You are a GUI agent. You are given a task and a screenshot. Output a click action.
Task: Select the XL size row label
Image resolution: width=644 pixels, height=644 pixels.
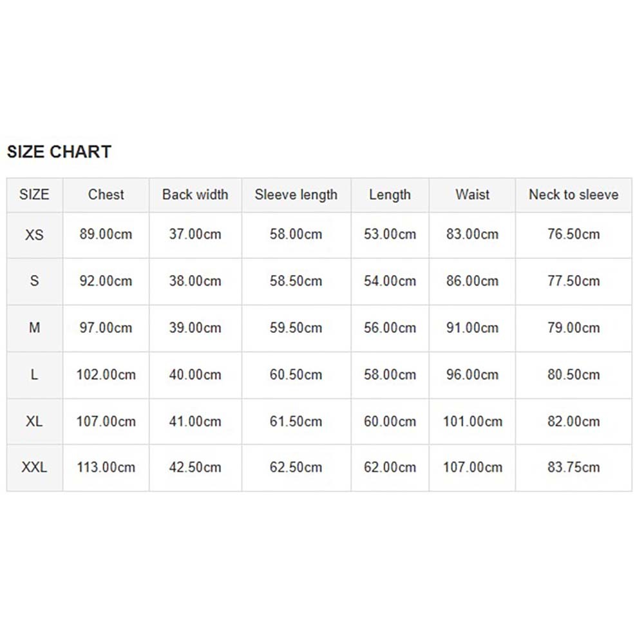[34, 422]
